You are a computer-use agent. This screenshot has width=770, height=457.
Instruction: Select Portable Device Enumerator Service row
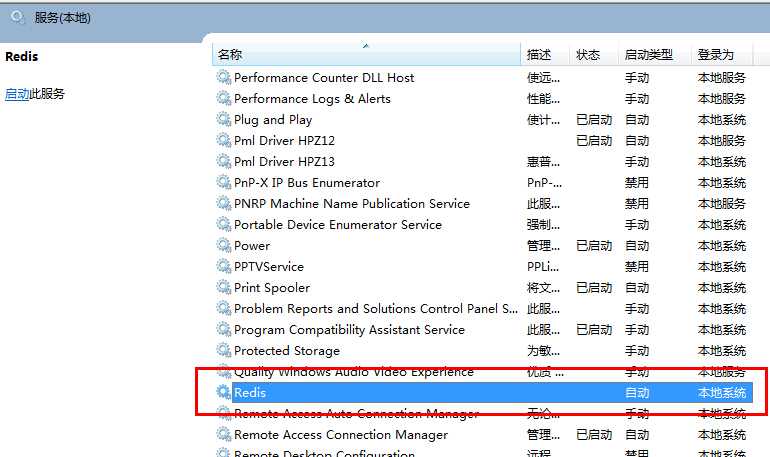point(484,224)
